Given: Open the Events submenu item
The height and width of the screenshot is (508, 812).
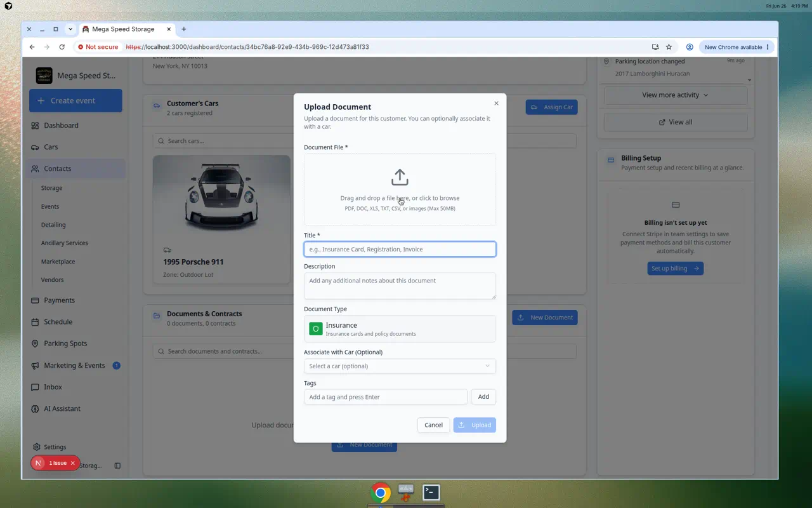Looking at the screenshot, I should [x=50, y=206].
